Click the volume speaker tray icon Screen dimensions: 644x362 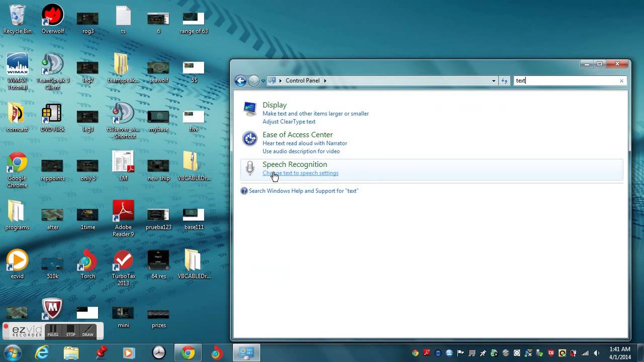597,353
